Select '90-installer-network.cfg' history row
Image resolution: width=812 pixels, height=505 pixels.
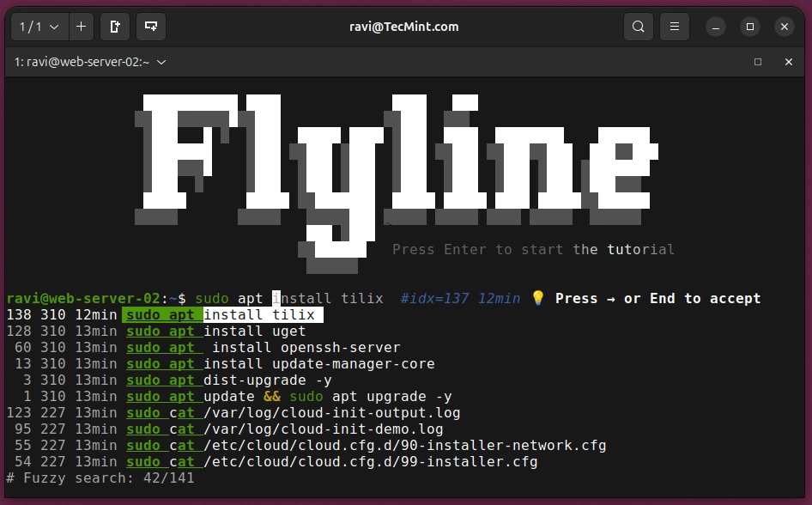point(306,446)
